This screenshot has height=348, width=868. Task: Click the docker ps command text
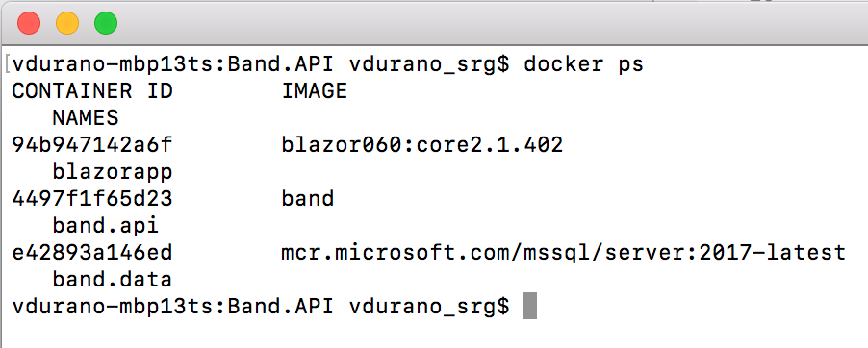pyautogui.click(x=583, y=64)
